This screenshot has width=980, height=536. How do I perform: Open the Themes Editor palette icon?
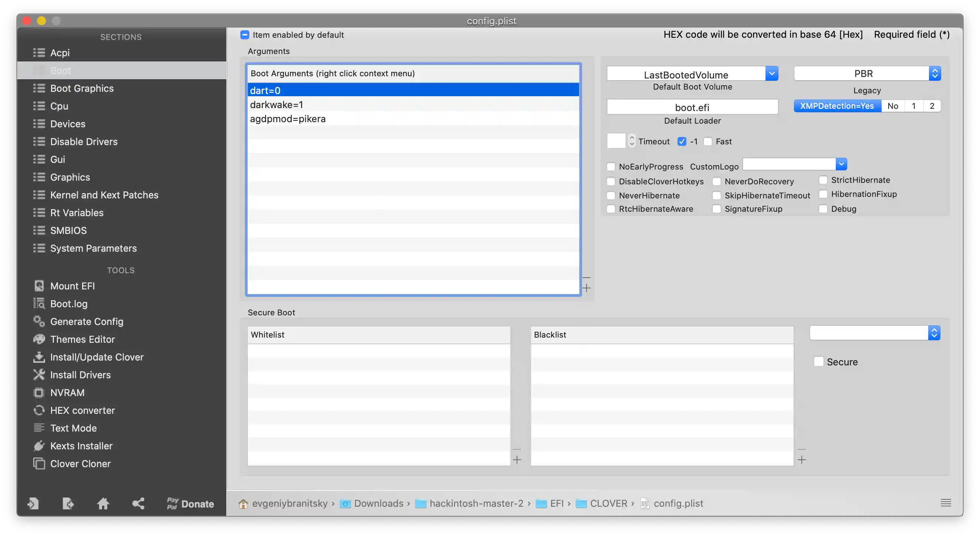pos(39,339)
